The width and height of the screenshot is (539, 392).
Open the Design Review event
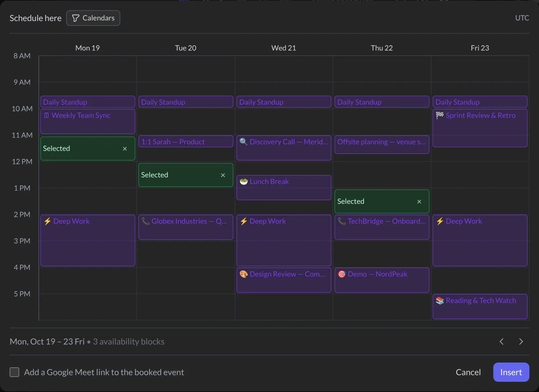[x=284, y=280]
